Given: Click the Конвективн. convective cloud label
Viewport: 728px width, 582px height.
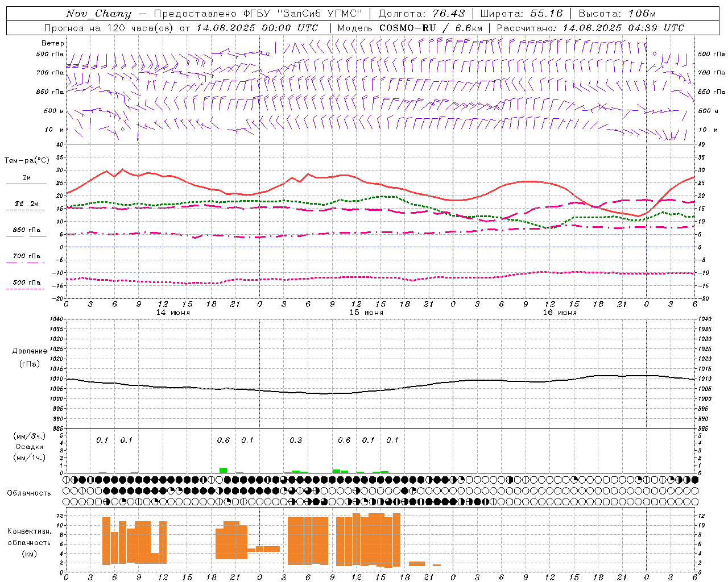Looking at the screenshot, I should click(x=29, y=531).
